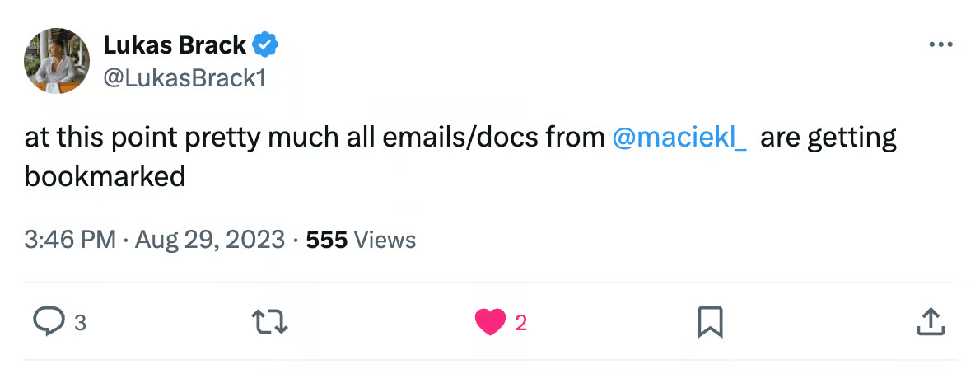The width and height of the screenshot is (980, 369).
Task: Open the Lukas Brack display name link
Action: [x=174, y=46]
